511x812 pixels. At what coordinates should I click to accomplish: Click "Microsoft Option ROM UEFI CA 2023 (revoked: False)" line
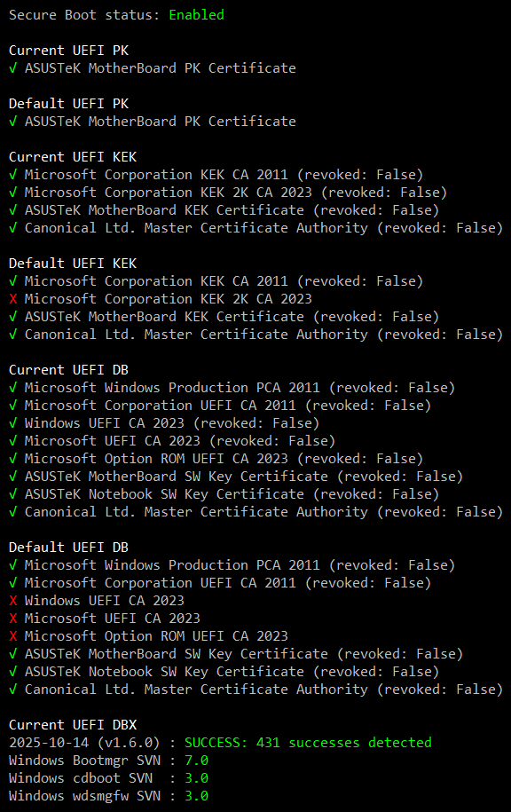(x=216, y=459)
